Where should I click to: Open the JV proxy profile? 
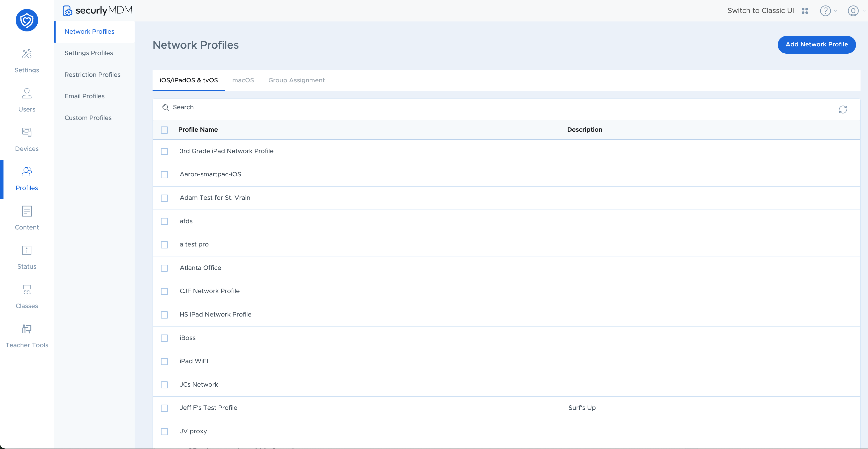point(193,431)
